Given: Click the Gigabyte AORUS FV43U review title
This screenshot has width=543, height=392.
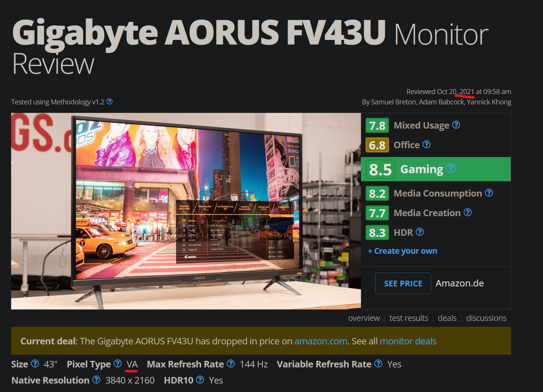Looking at the screenshot, I should click(250, 47).
